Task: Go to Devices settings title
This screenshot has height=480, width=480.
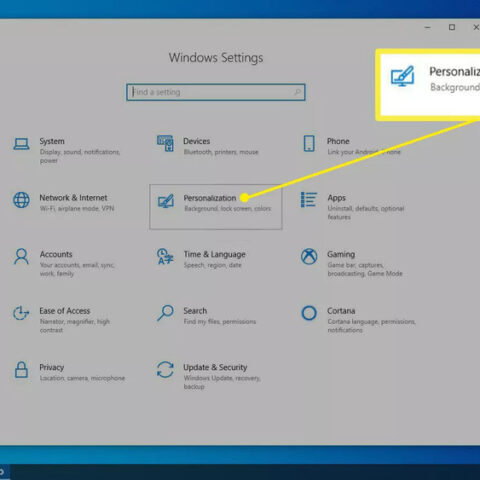Action: pos(197,141)
